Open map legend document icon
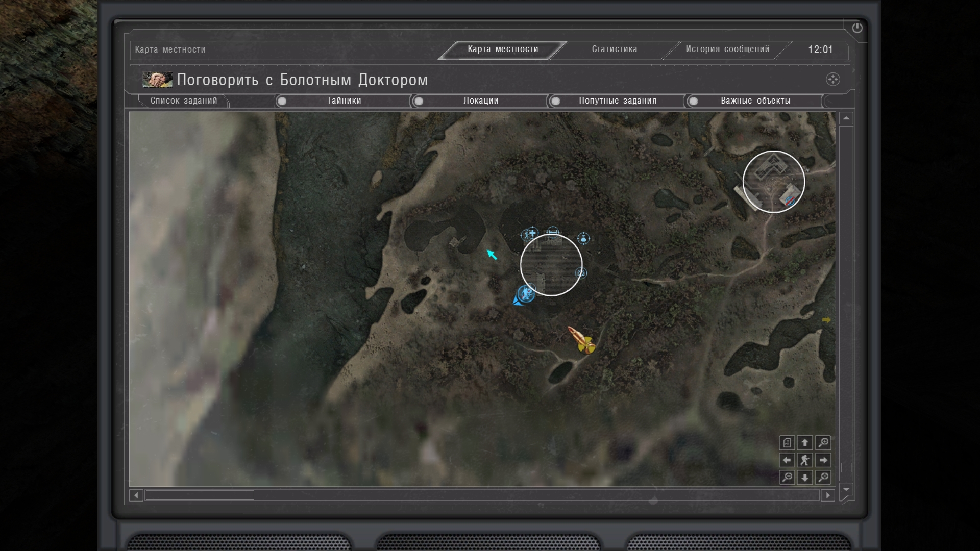The image size is (980, 551). (787, 442)
